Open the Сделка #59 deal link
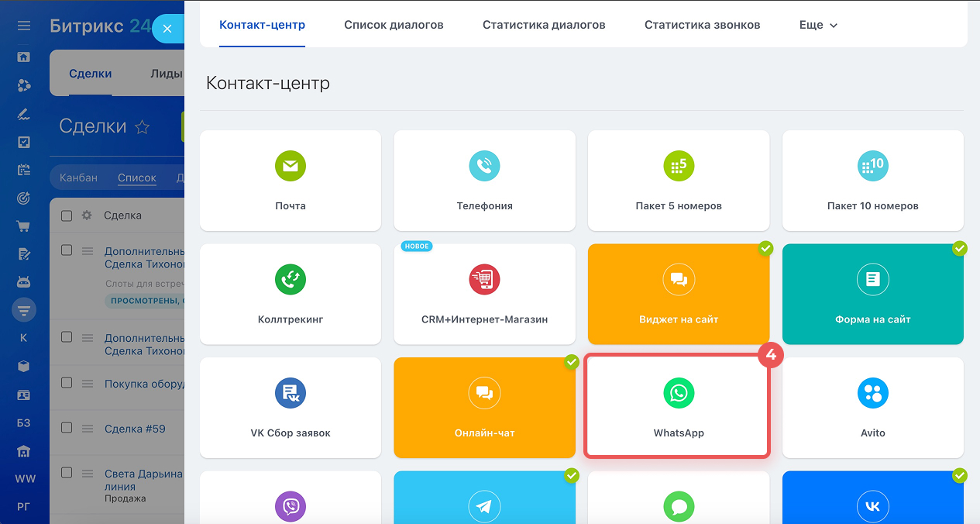The image size is (980, 524). coord(135,428)
